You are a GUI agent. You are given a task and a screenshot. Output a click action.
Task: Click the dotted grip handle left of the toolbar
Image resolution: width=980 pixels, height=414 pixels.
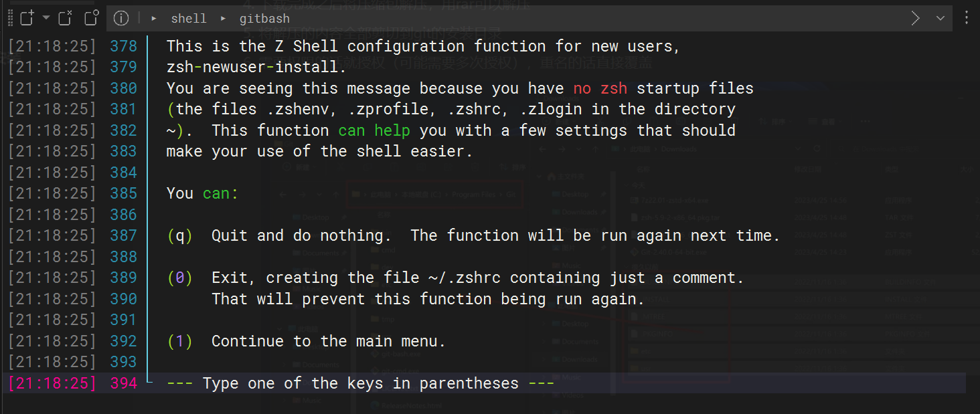[10, 18]
